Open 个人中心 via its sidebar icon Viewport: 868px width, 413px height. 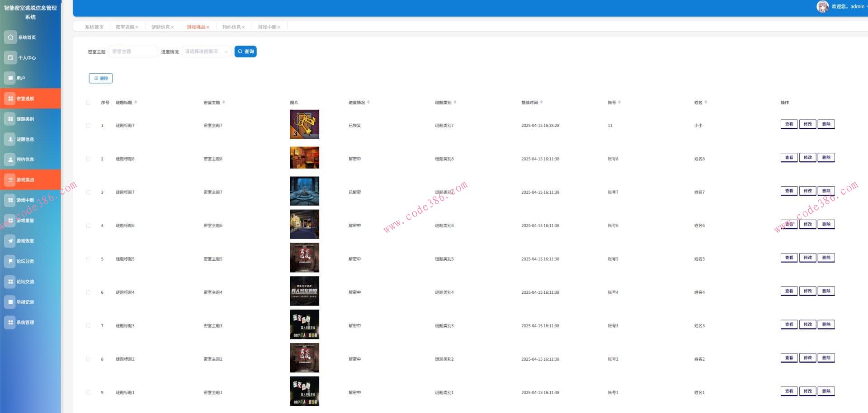pyautogui.click(x=10, y=57)
